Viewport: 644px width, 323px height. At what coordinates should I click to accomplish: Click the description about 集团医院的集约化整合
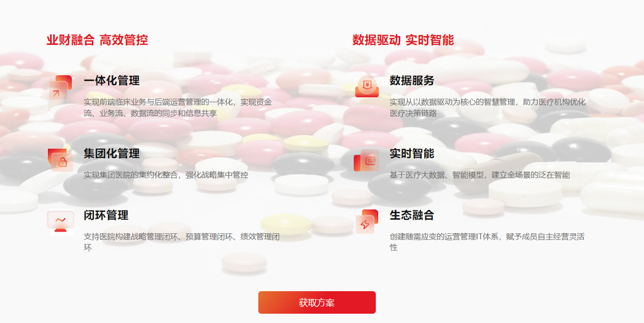[x=166, y=175]
